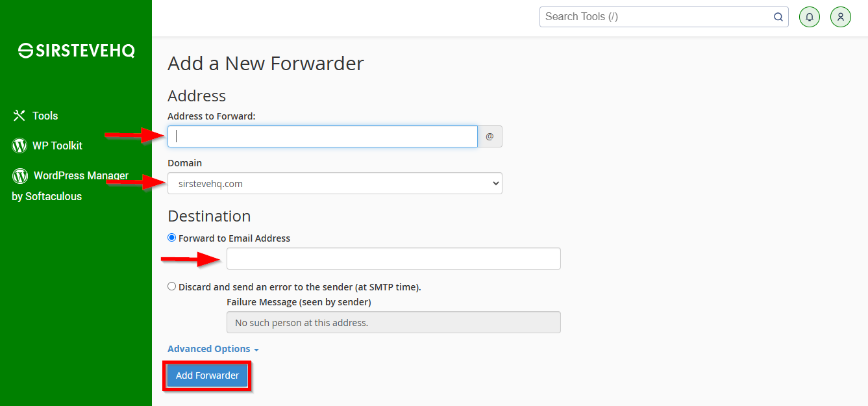Expand Advanced Options
The image size is (868, 406).
[x=213, y=349]
